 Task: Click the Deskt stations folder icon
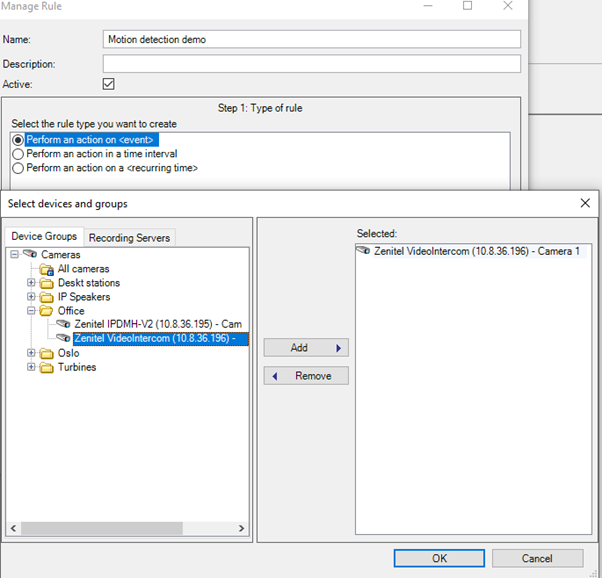pyautogui.click(x=46, y=283)
